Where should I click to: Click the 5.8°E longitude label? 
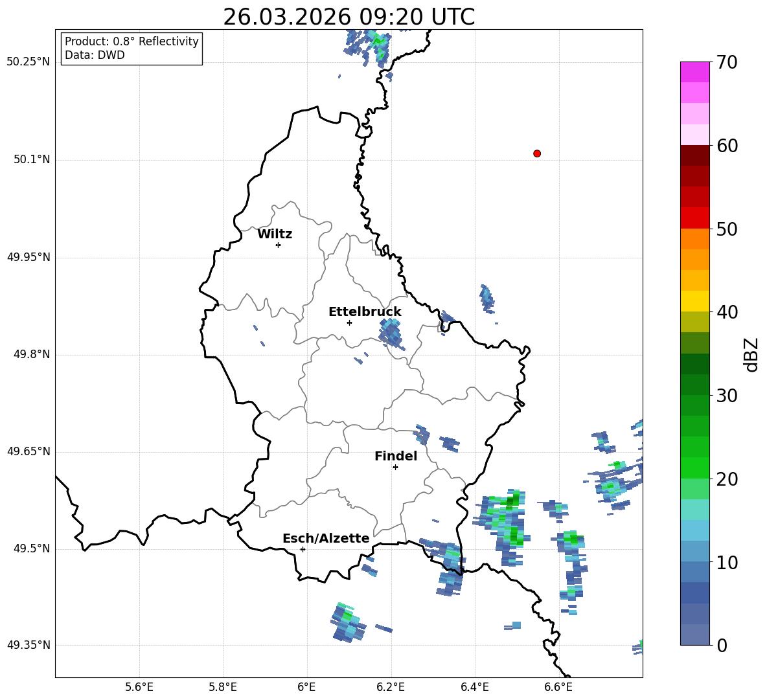click(x=223, y=687)
